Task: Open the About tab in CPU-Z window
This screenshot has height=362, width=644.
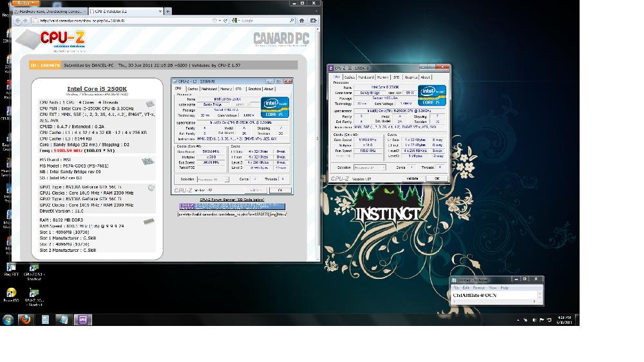Action: click(426, 77)
